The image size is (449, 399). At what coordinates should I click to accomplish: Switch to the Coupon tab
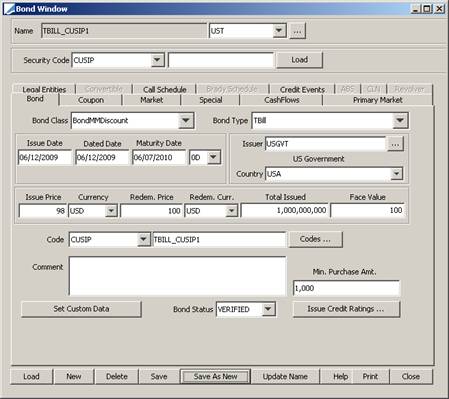91,100
